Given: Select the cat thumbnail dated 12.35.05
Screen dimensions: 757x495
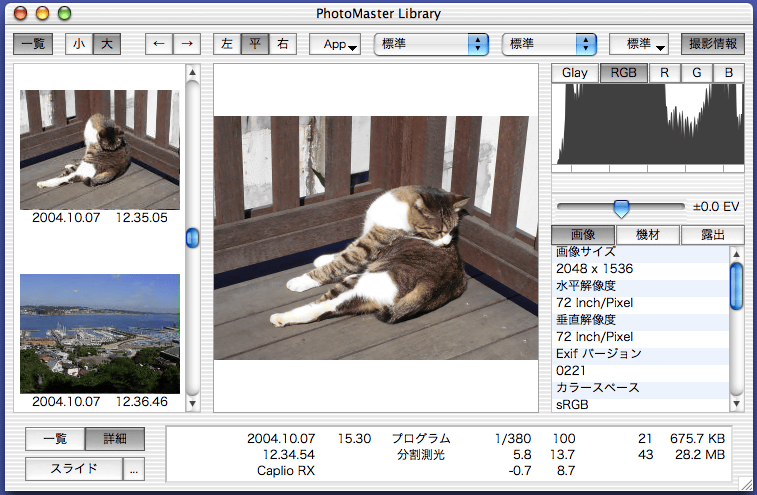Looking at the screenshot, I should click(x=100, y=150).
